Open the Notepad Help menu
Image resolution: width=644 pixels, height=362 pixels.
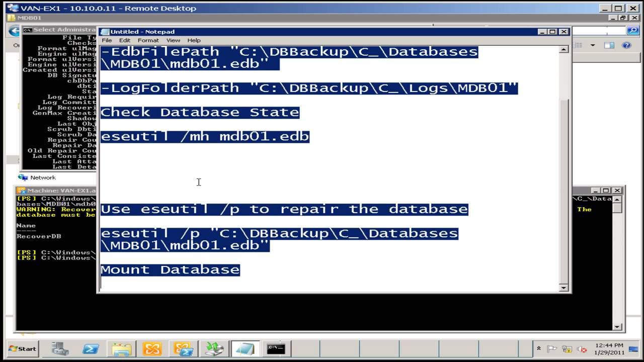(x=194, y=40)
